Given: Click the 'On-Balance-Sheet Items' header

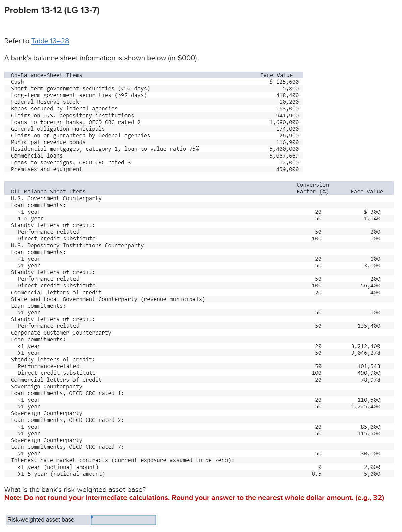Looking at the screenshot, I should 46,75.
